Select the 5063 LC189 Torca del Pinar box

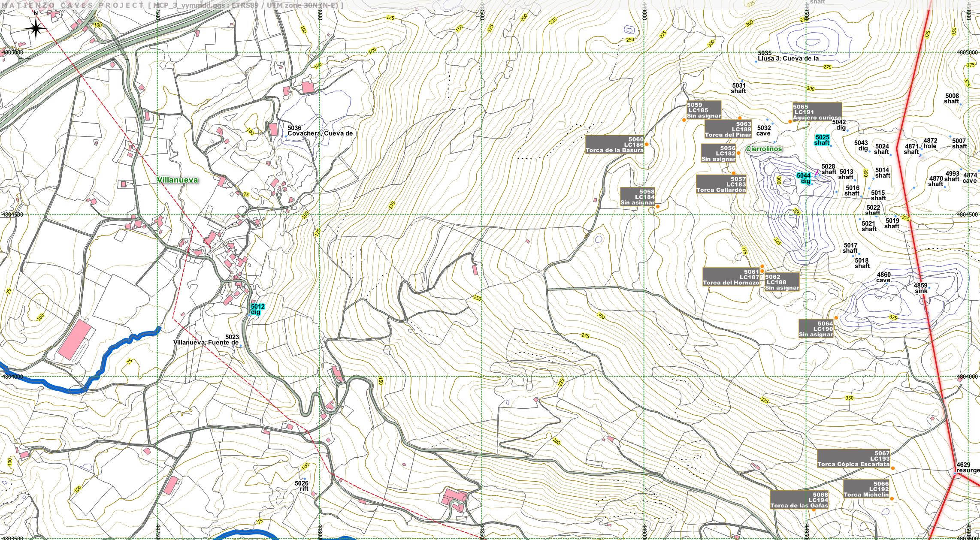pyautogui.click(x=729, y=130)
